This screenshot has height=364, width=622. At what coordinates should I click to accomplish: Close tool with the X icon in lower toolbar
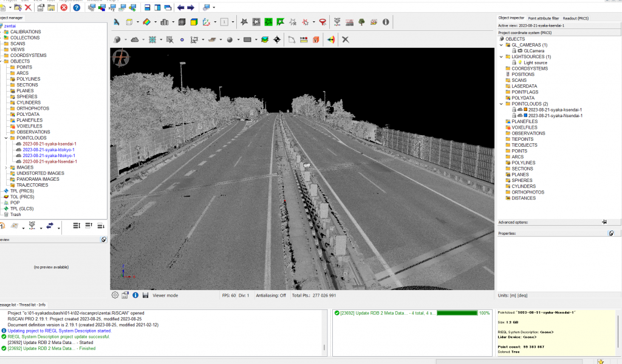pos(346,39)
